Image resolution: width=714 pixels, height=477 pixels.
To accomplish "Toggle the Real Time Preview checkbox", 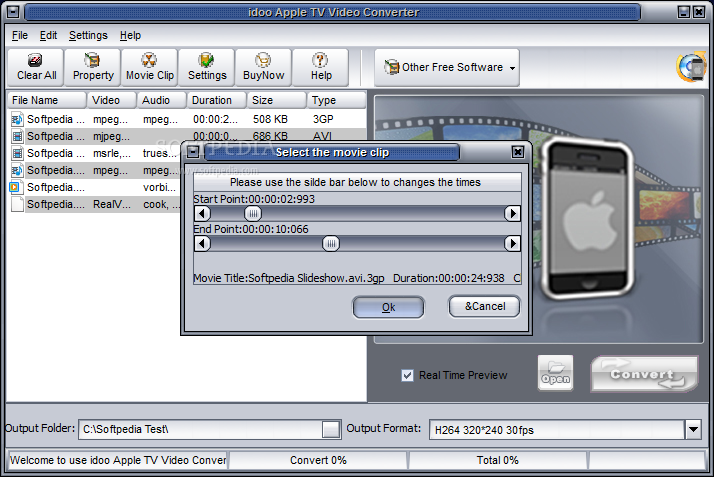I will [408, 376].
